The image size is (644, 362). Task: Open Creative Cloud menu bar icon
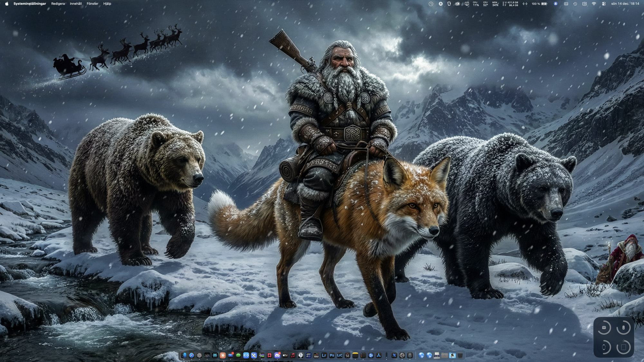tap(457, 4)
